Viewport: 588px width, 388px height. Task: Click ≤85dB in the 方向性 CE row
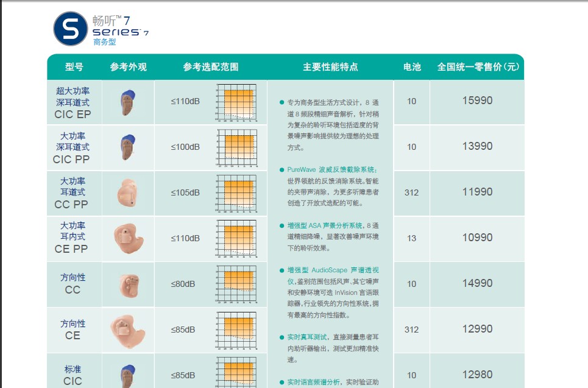[183, 330]
